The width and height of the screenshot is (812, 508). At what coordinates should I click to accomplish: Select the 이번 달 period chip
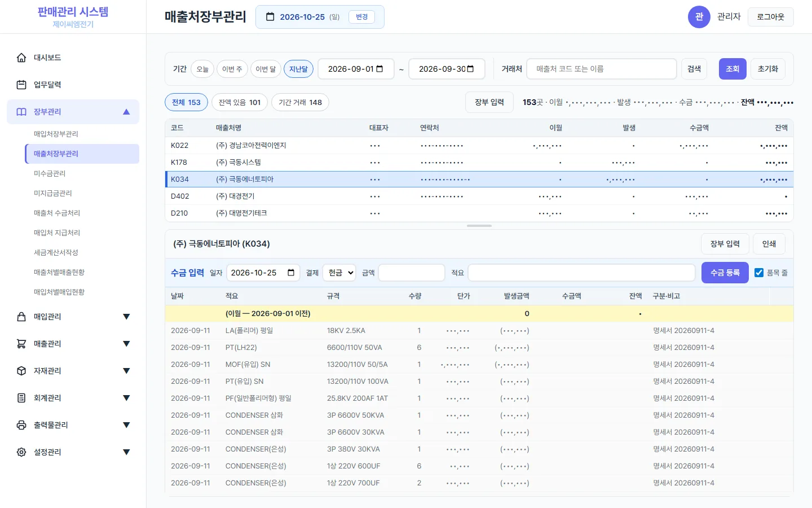266,69
